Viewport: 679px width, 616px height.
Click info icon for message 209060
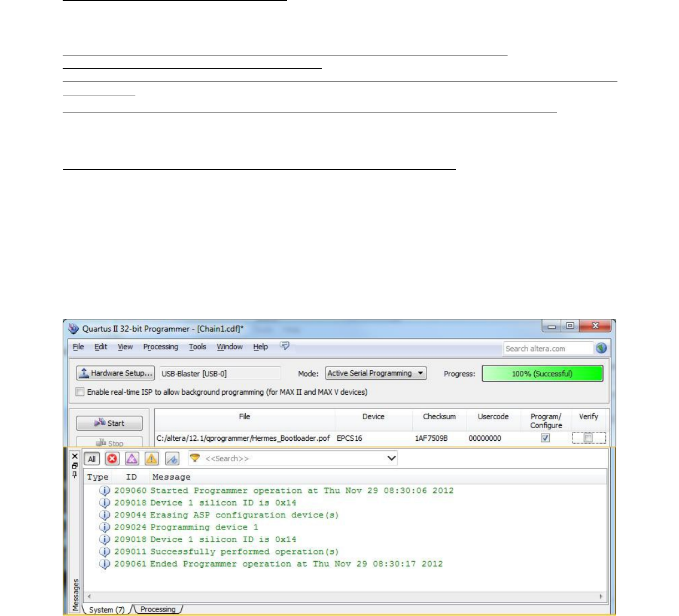tap(104, 491)
